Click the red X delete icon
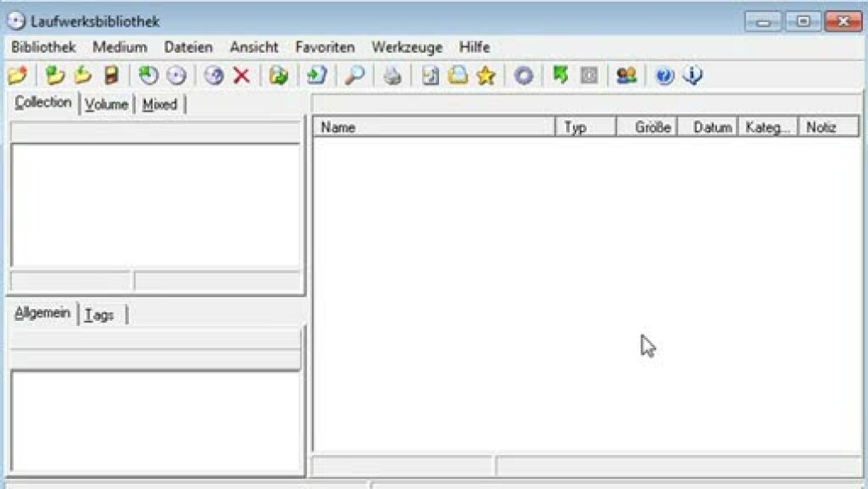 click(241, 76)
